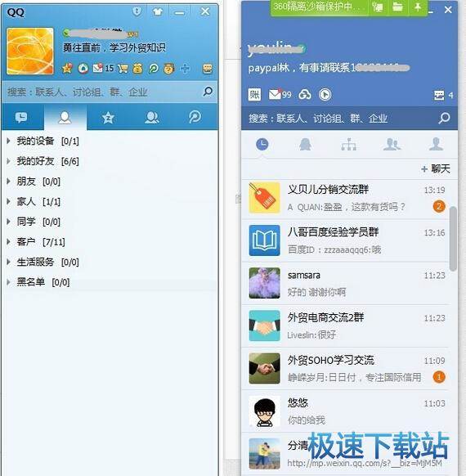The image size is (466, 476).
Task: Select recent chats clock tab
Action: point(262,144)
